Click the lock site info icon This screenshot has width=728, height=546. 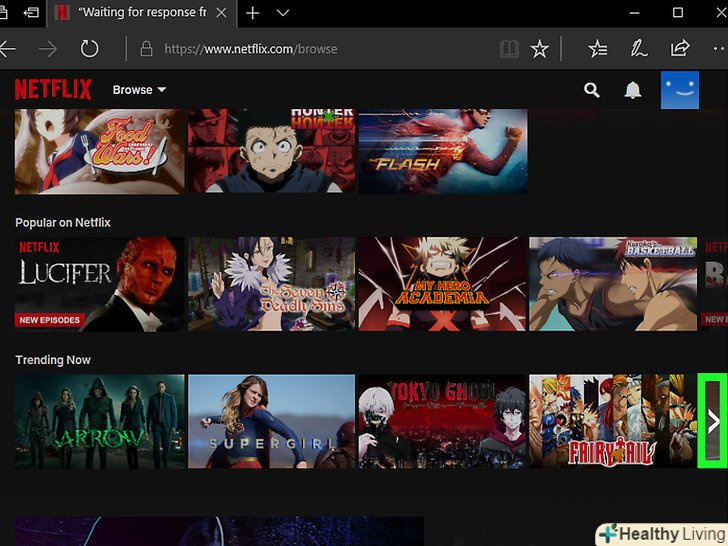tap(146, 49)
